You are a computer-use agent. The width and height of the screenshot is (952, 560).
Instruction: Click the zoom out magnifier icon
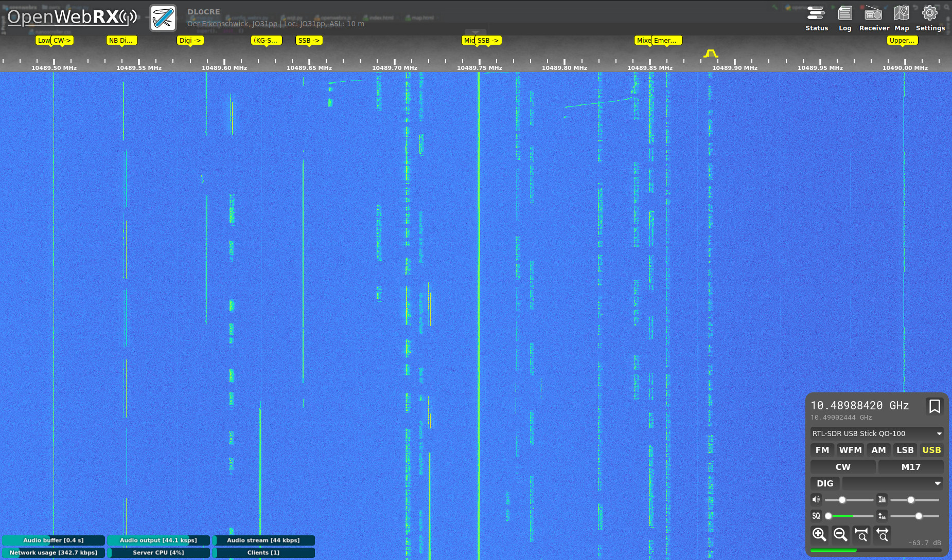coord(840,534)
